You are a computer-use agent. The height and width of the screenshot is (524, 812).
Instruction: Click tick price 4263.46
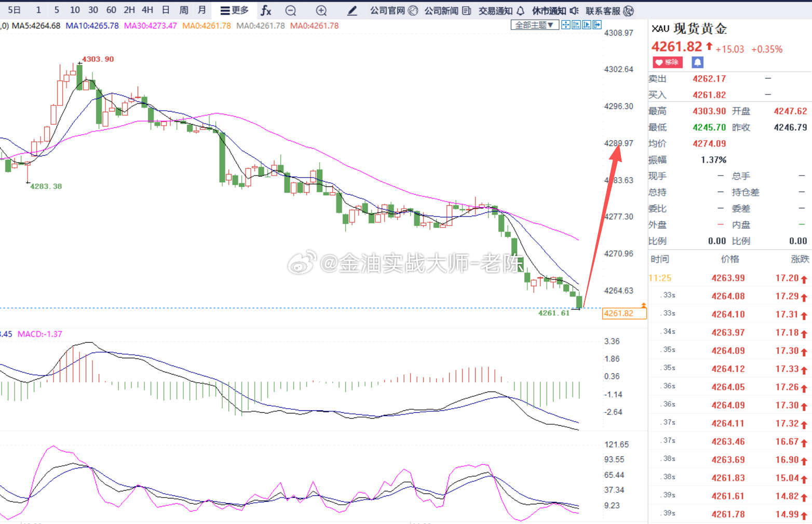728,442
